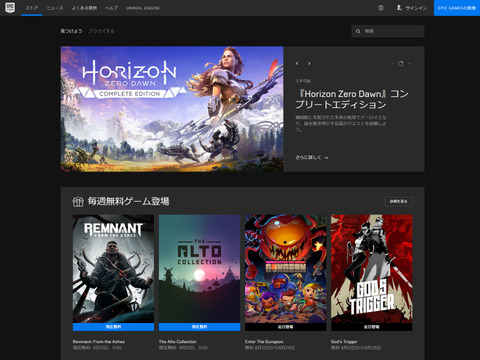The width and height of the screenshot is (480, 360).
Task: Click the "God's Trigger" title text
Action: [344, 342]
